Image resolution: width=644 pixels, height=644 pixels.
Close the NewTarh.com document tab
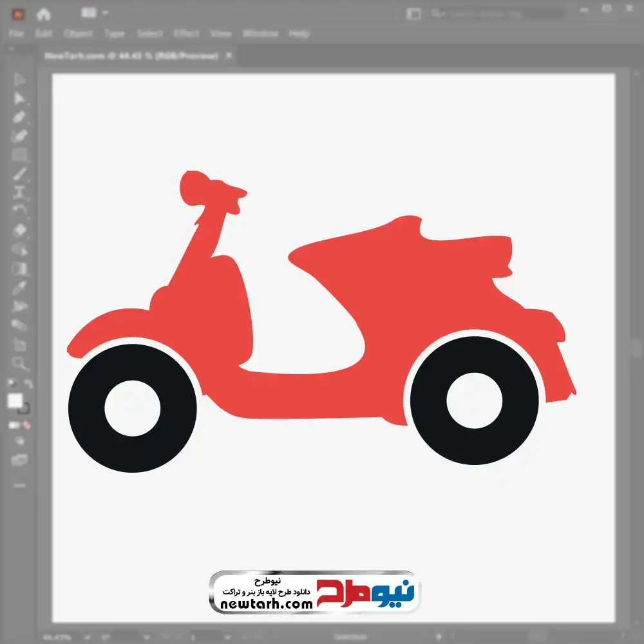click(228, 56)
